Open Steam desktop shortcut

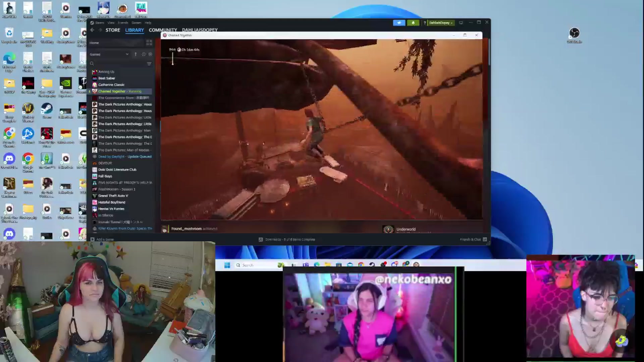(x=47, y=111)
